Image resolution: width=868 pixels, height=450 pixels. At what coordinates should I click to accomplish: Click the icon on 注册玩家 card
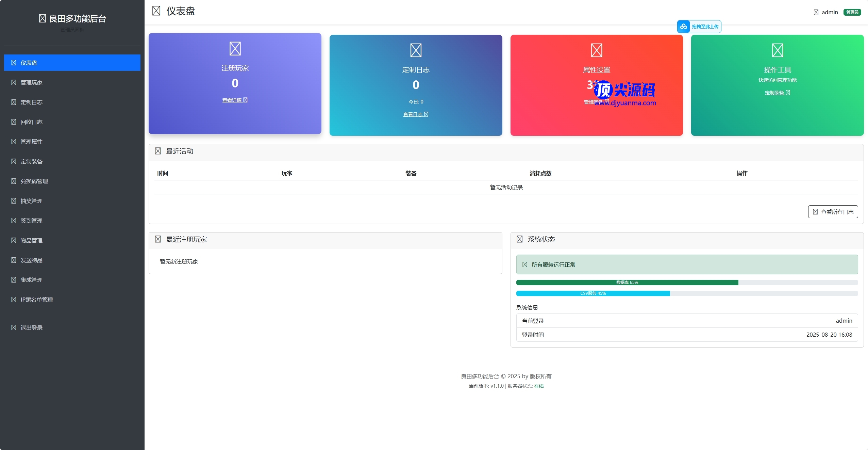(235, 49)
